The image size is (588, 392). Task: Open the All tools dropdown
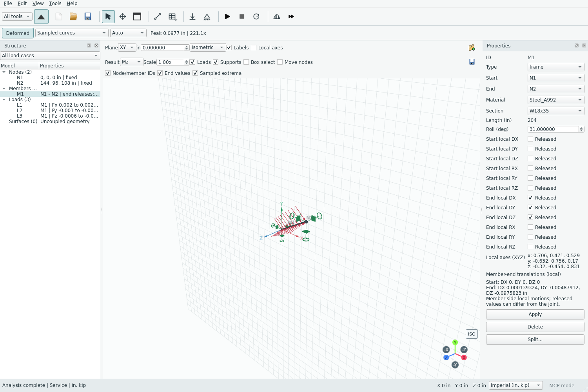pos(17,16)
